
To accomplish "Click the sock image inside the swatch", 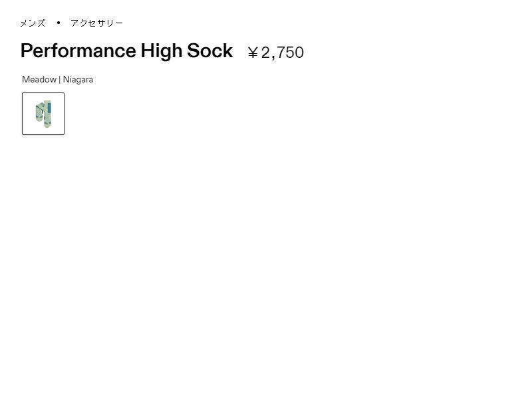I will (43, 114).
